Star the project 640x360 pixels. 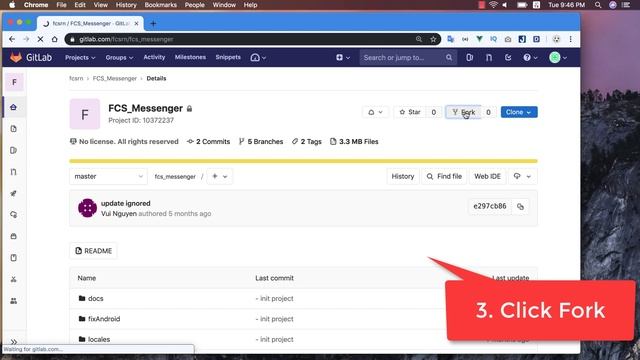pyautogui.click(x=410, y=112)
